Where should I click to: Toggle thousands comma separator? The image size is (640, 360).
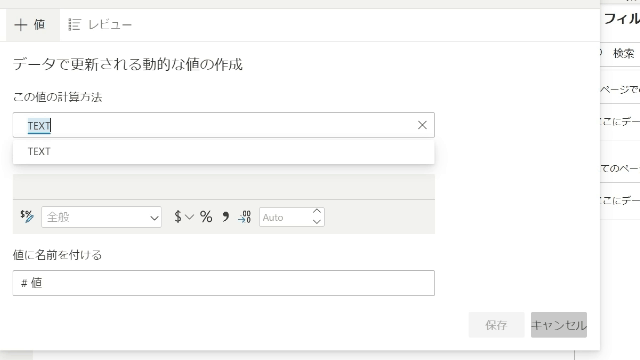225,217
